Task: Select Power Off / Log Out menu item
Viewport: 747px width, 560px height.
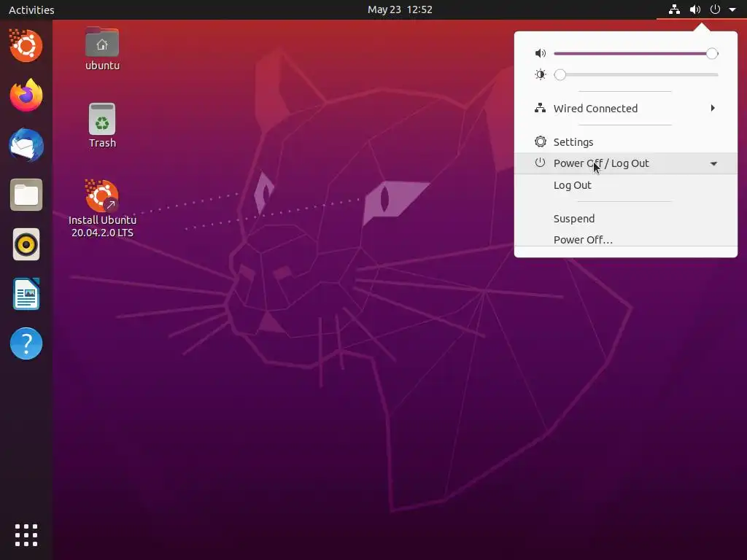Action: click(625, 163)
